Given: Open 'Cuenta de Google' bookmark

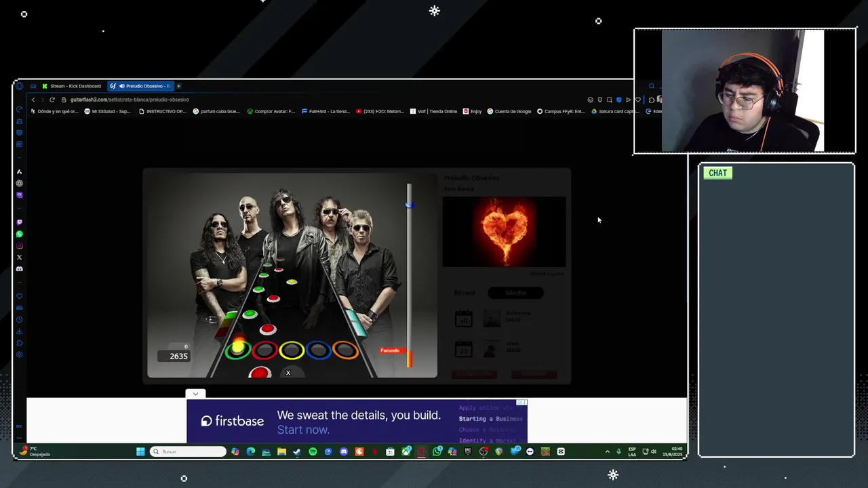Looking at the screenshot, I should click(509, 111).
